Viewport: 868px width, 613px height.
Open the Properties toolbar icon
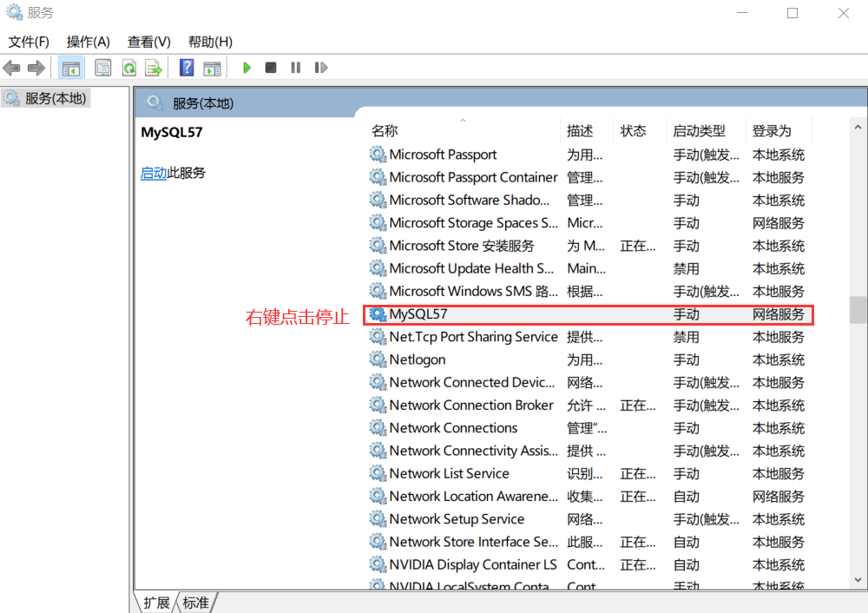[x=103, y=68]
